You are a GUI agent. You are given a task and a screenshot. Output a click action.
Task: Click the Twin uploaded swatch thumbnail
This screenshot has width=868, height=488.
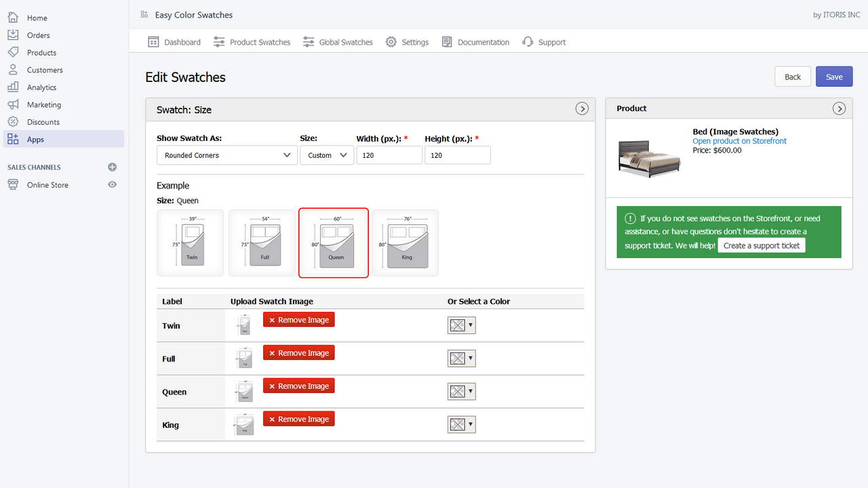coord(243,325)
